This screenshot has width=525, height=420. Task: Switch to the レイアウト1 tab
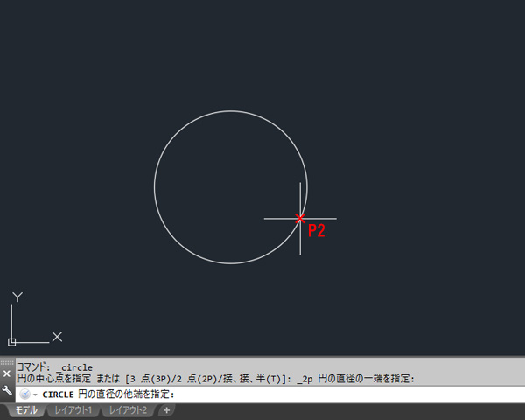coord(73,410)
